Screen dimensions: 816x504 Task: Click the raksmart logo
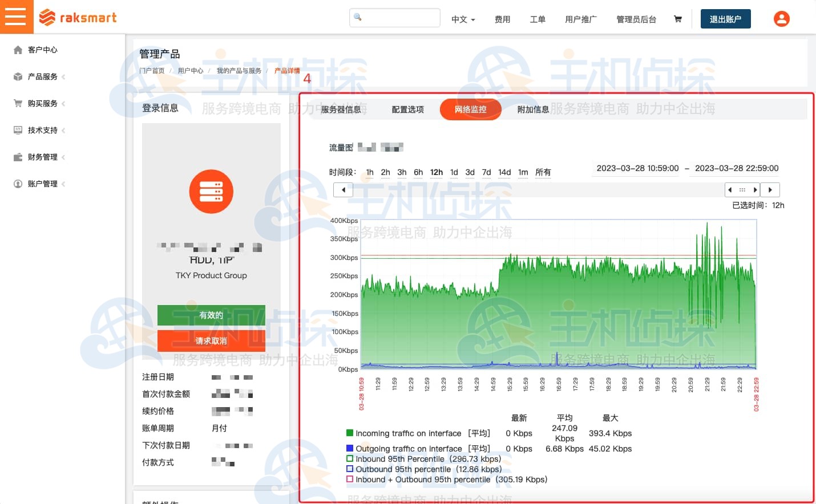(x=78, y=17)
